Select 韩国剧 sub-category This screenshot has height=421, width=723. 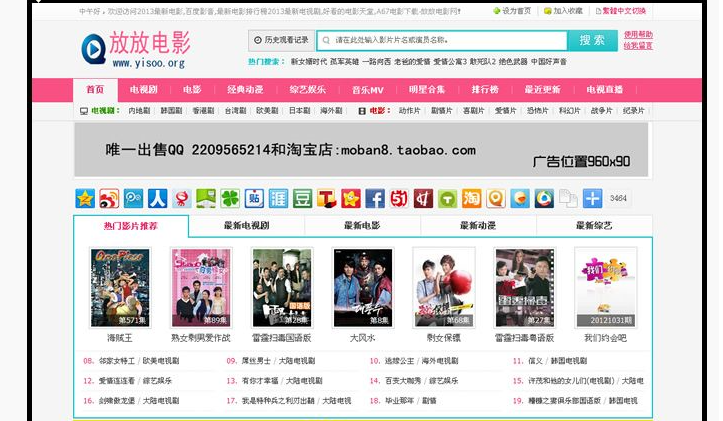tap(171, 111)
